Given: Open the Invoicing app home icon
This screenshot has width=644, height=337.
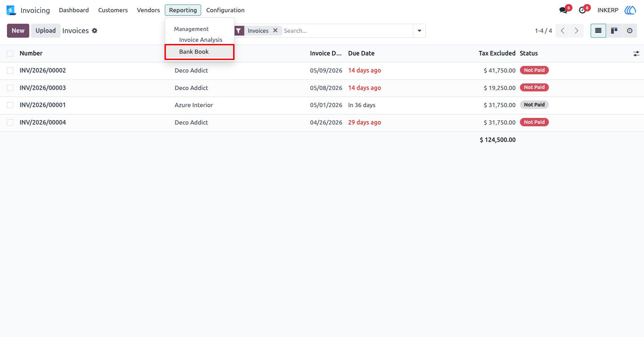Looking at the screenshot, I should (x=11, y=10).
